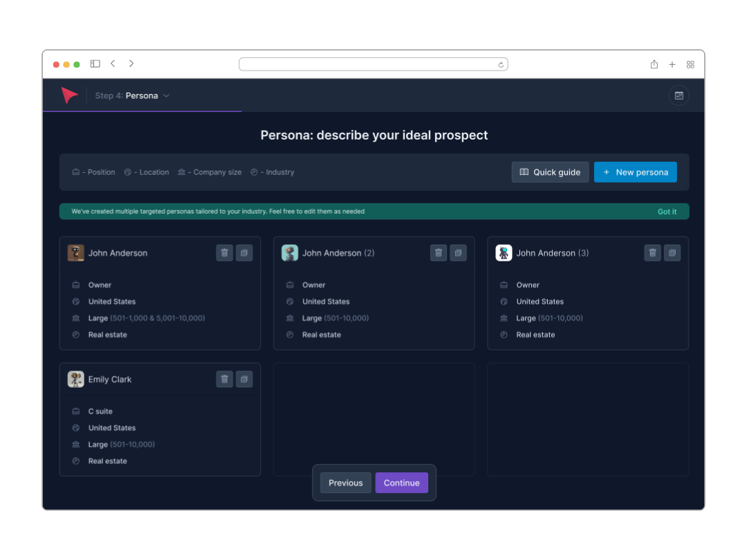Duplicate the John Anderson (2) persona
Image resolution: width=747 pixels, height=560 pixels.
(458, 252)
